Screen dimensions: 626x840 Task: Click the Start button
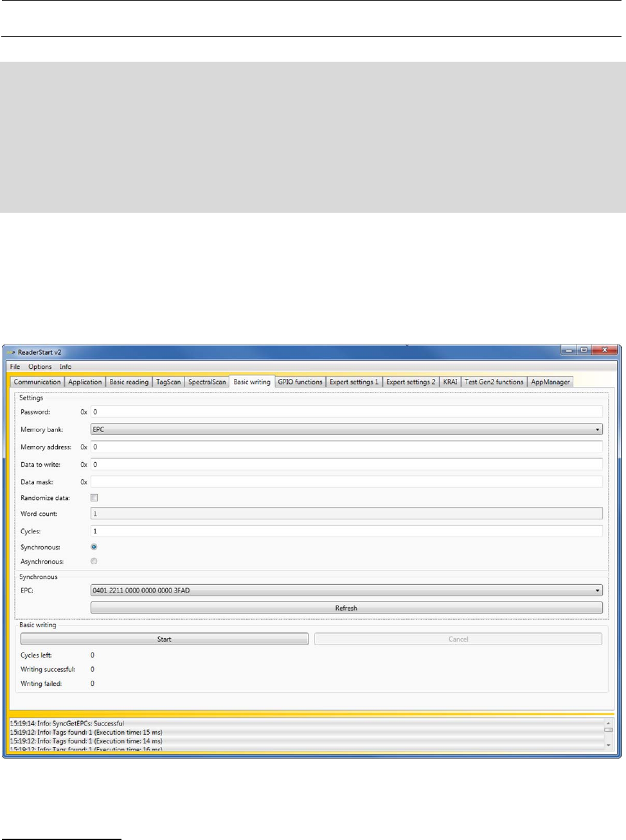coord(165,639)
